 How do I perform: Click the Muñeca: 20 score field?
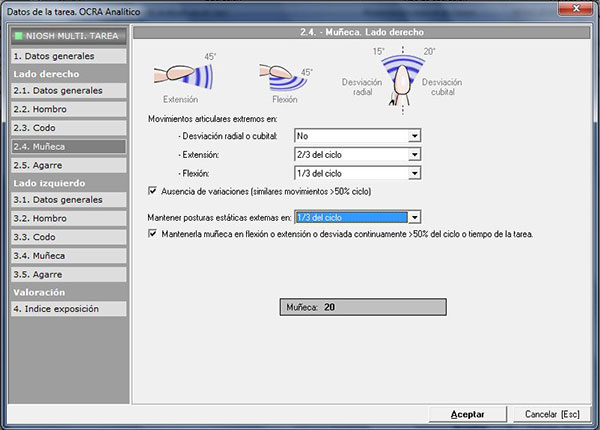(x=363, y=307)
